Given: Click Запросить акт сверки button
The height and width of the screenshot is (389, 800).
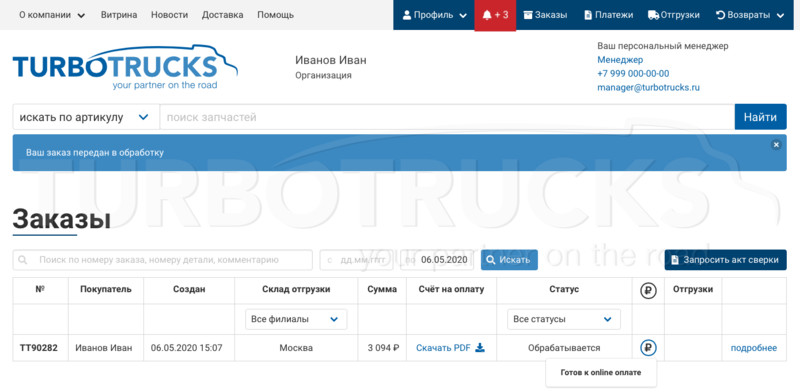Looking at the screenshot, I should [725, 260].
